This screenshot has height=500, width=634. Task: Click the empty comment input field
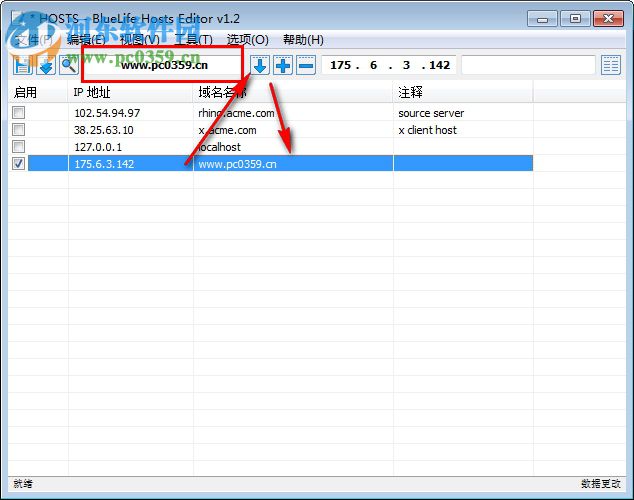point(528,65)
